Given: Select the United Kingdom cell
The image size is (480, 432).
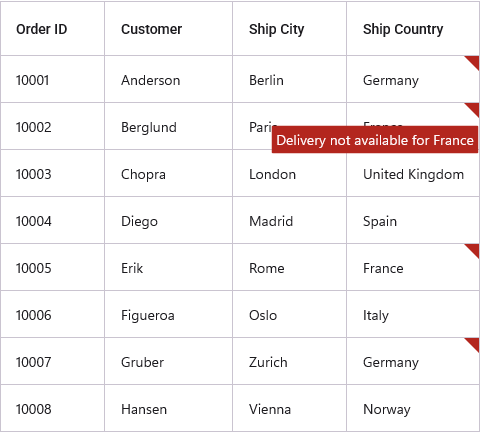Looking at the screenshot, I should tap(413, 173).
